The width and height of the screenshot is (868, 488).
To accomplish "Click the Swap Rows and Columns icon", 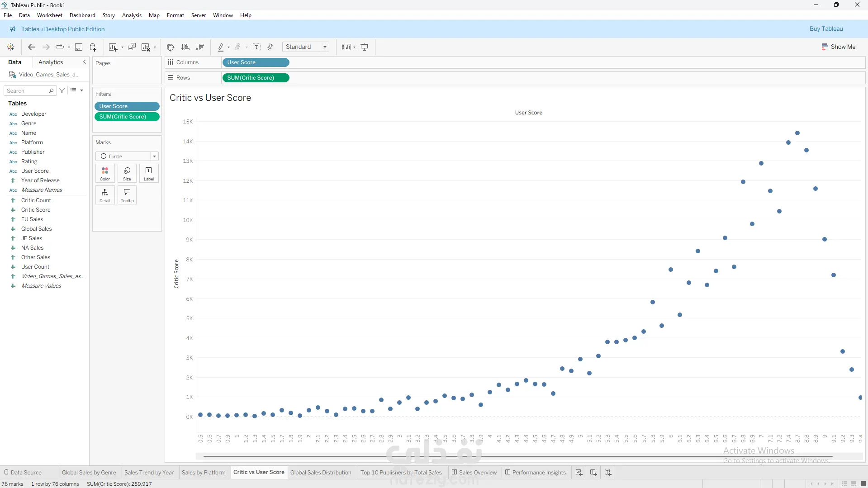I will 171,47.
